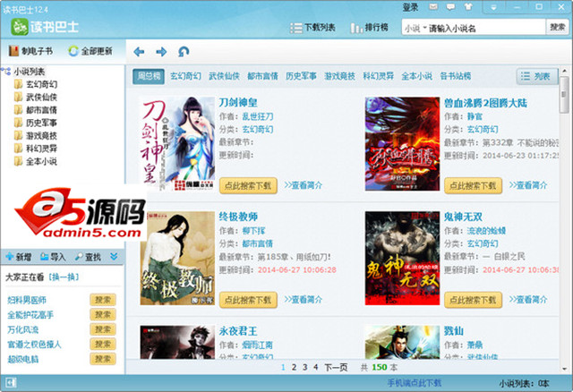Click 搜索 button beside 妇科男医师
573x392 pixels.
pyautogui.click(x=103, y=300)
